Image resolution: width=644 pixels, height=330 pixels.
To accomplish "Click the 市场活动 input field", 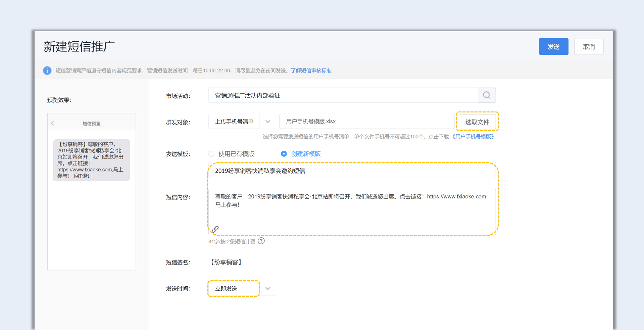I will [x=343, y=95].
